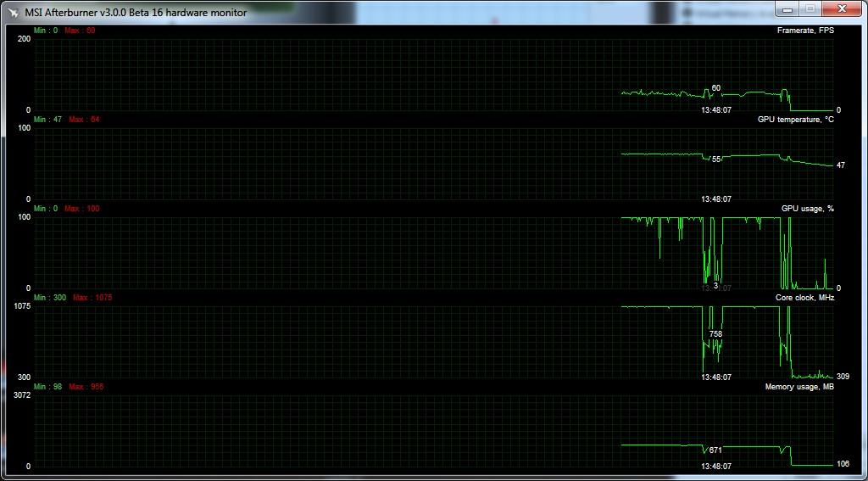Click the 13:48:07 timestamp under Core clock graph
This screenshot has width=868, height=481.
716,378
